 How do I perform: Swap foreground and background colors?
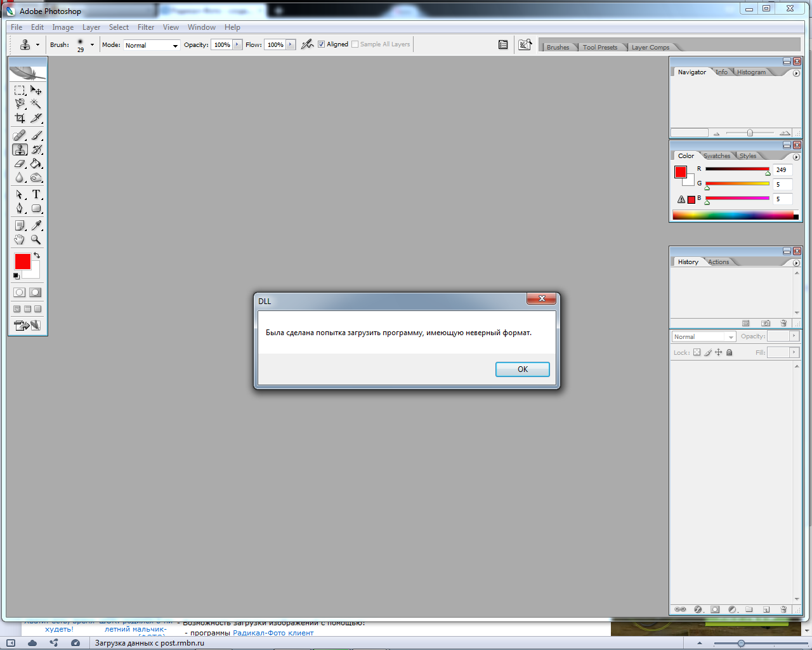click(x=37, y=255)
